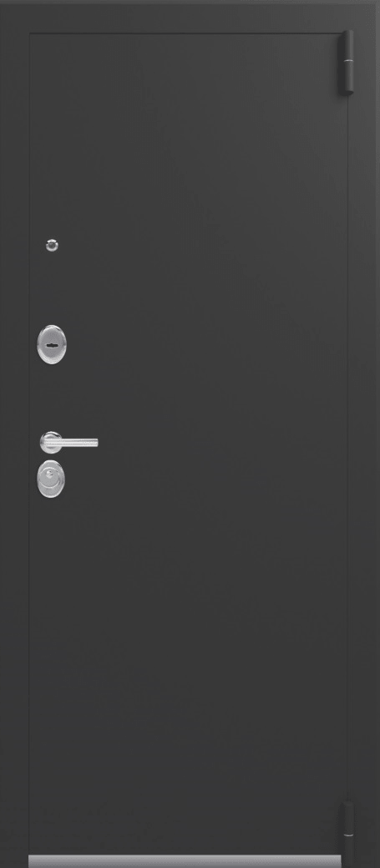The image size is (380, 868).
Task: Click the silver threshold strip at bottom
Action: tap(188, 861)
